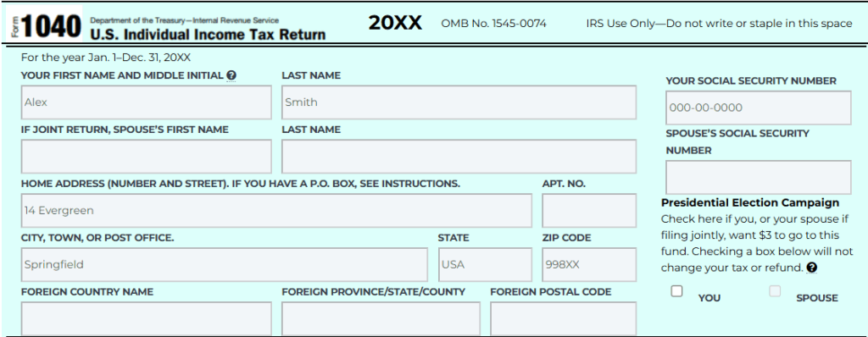Click the Your Social Security Number field
This screenshot has height=337, width=868.
(759, 108)
